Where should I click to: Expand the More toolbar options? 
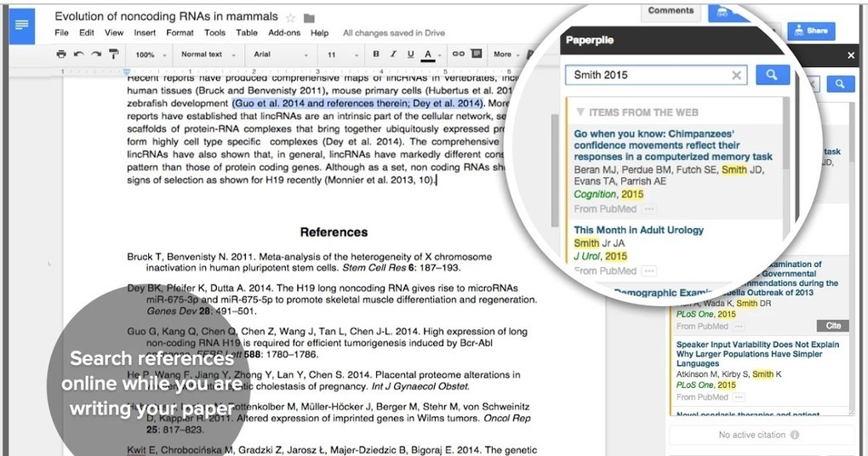506,54
